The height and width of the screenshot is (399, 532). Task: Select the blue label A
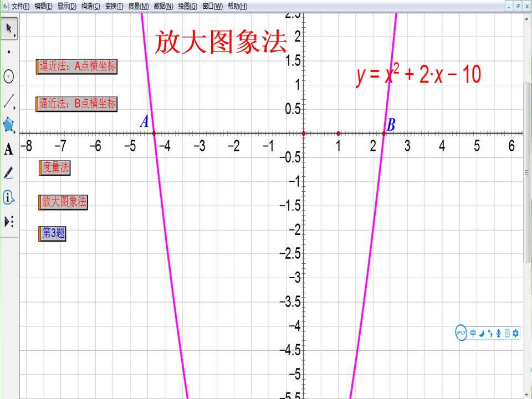(x=145, y=121)
